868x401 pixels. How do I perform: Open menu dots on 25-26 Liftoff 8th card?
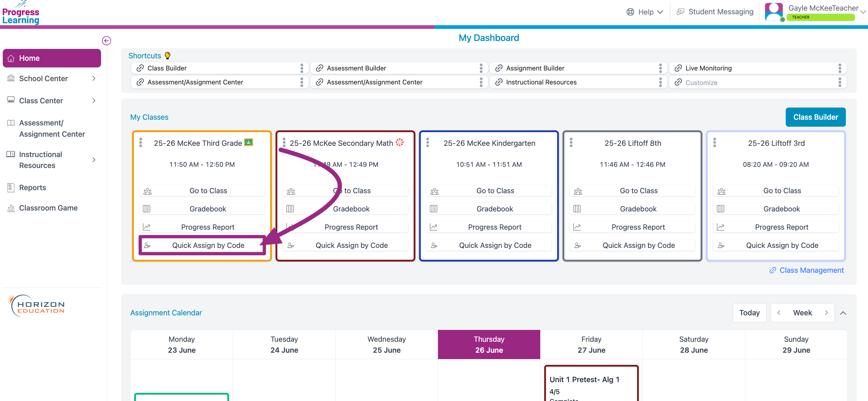click(571, 143)
